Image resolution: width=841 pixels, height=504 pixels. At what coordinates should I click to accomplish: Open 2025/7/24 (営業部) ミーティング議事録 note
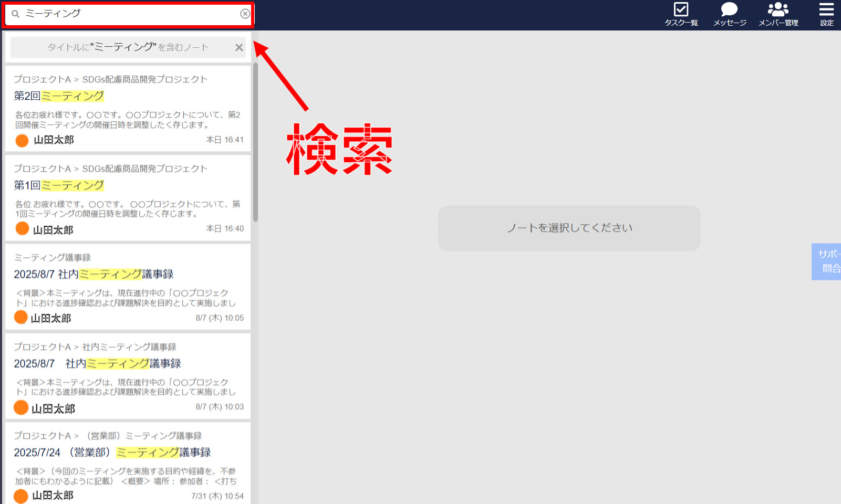[x=128, y=464]
